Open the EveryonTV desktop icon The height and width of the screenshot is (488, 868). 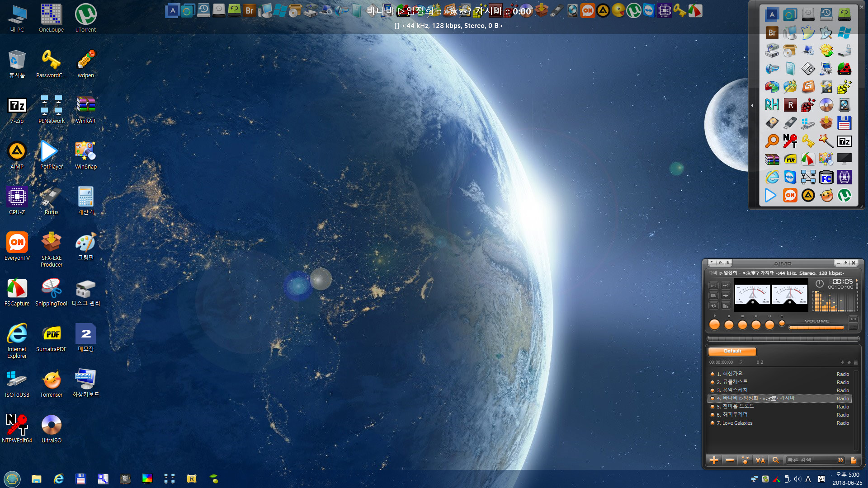[17, 246]
